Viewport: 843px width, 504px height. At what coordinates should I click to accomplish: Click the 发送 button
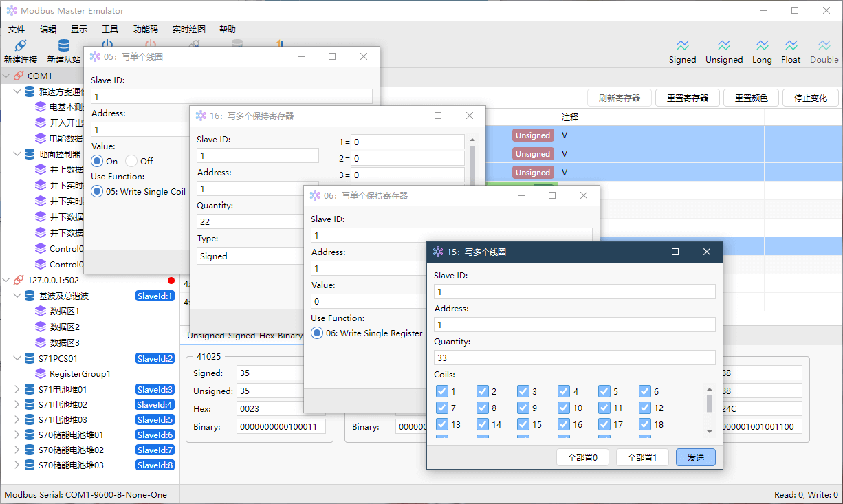click(695, 457)
